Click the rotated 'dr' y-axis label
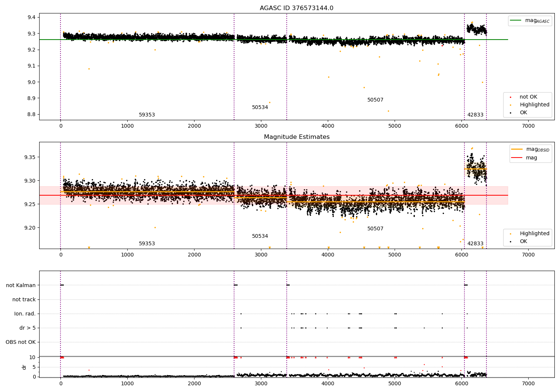This screenshot has height=392, width=560. point(24,367)
